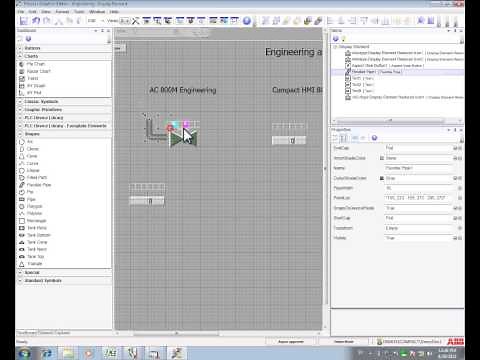The height and width of the screenshot is (360, 480).
Task: Expand PLC Device Library Faceplate Elements category
Action: tap(20, 126)
